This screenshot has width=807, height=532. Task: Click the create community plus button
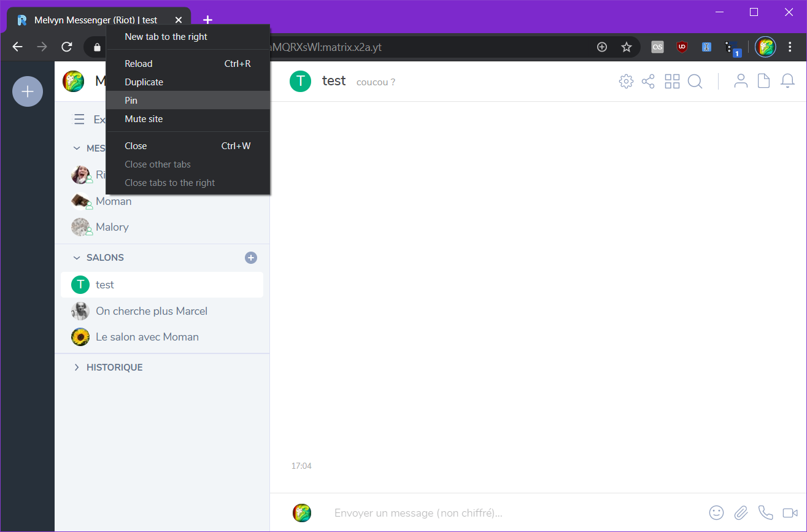(28, 91)
